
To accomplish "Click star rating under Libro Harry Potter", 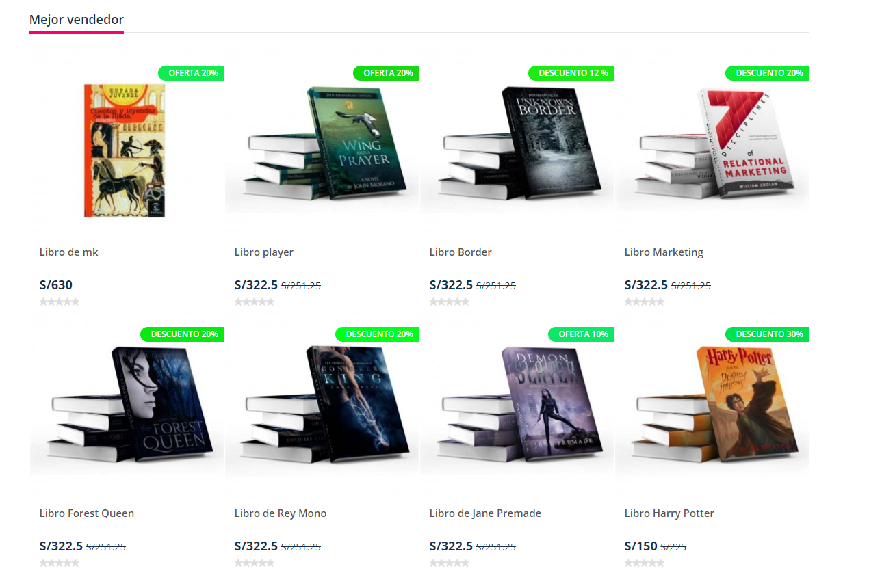I will point(645,563).
